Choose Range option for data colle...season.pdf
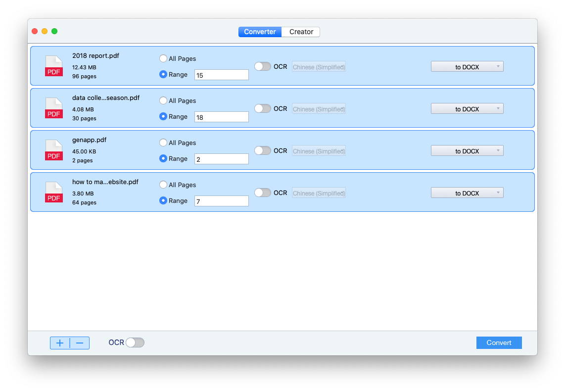565x392 pixels. point(163,116)
